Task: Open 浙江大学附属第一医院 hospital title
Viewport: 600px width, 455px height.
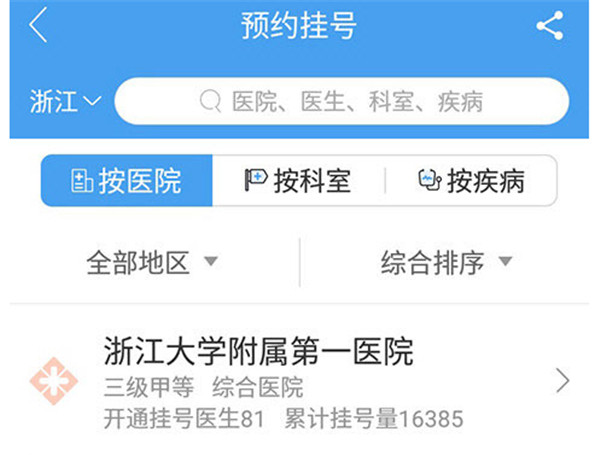Action: click(x=259, y=351)
